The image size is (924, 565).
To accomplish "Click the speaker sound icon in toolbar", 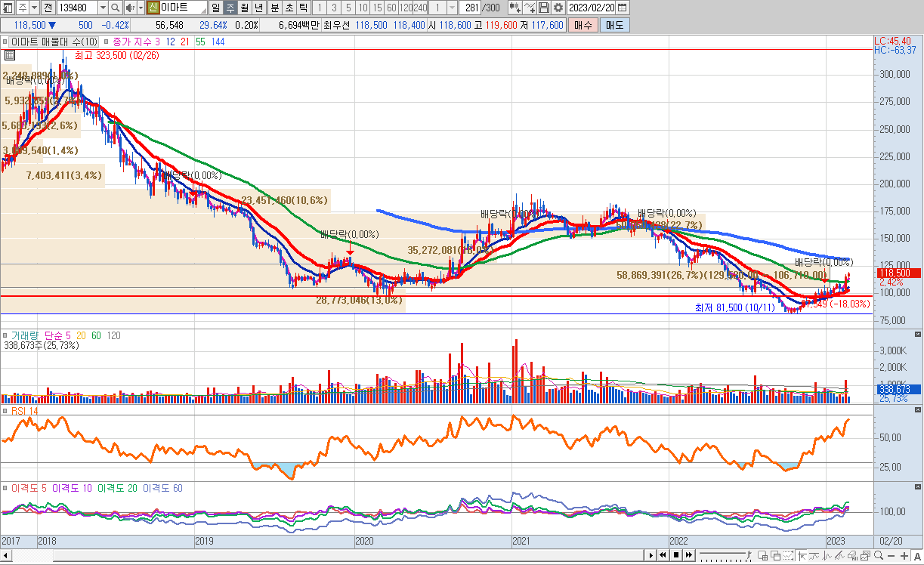I will [x=129, y=8].
